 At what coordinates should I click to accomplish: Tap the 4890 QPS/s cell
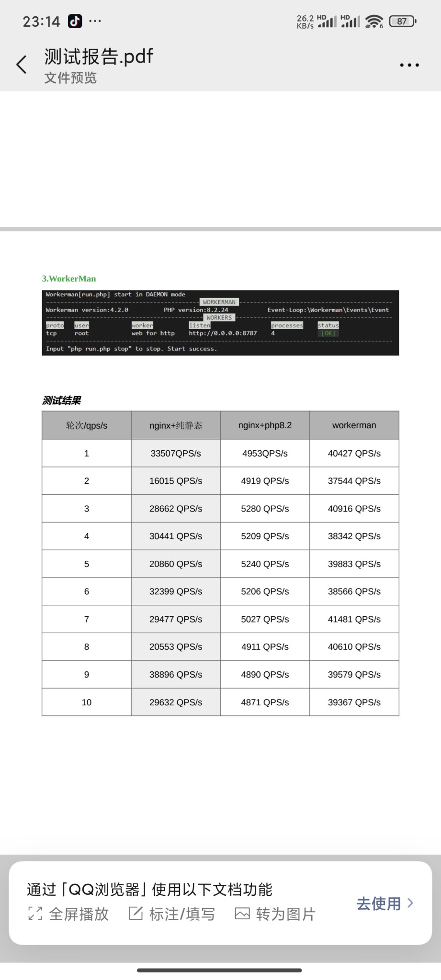[265, 675]
